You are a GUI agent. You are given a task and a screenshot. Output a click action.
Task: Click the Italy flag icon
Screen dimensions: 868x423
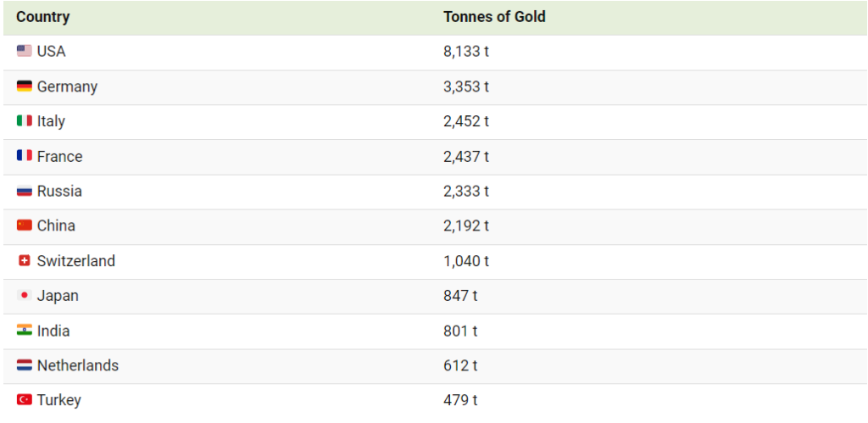pyautogui.click(x=24, y=121)
